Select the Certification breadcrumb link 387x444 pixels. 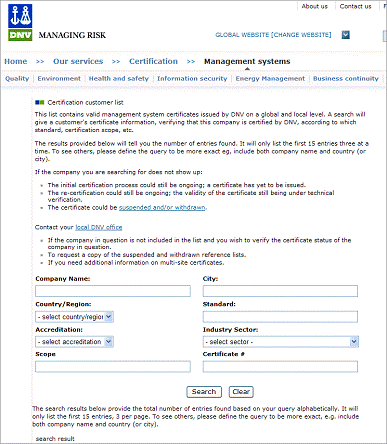click(x=153, y=61)
